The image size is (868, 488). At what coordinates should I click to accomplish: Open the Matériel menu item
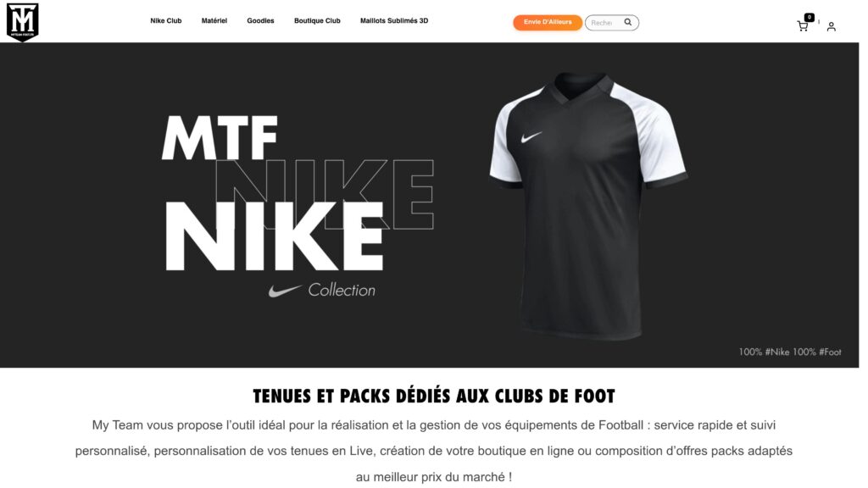coord(214,20)
